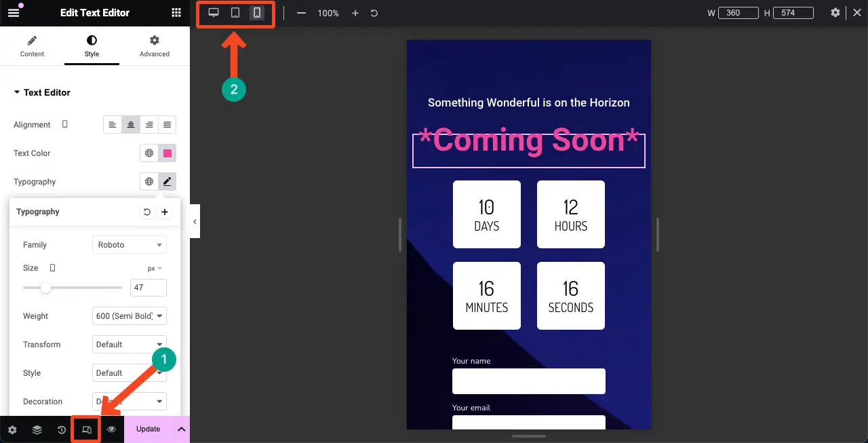Viewport: 868px width, 443px height.
Task: Open the Weight dropdown
Action: pyautogui.click(x=130, y=316)
